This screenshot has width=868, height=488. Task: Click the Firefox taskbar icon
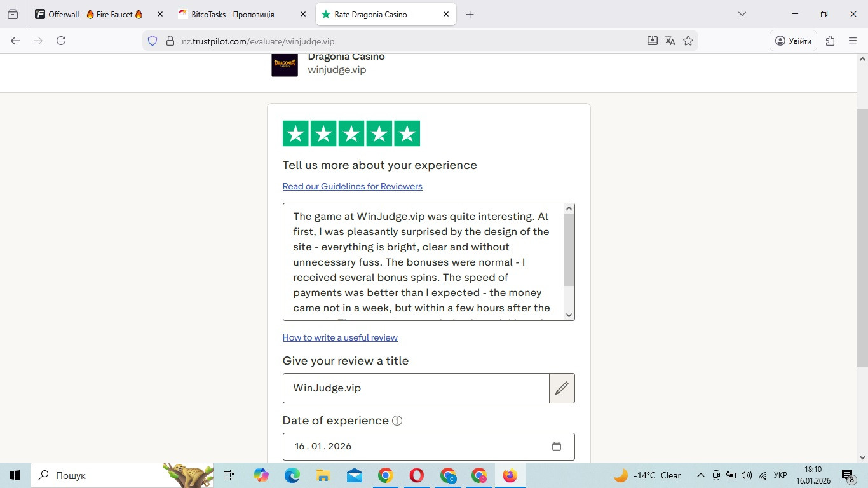coord(510,475)
